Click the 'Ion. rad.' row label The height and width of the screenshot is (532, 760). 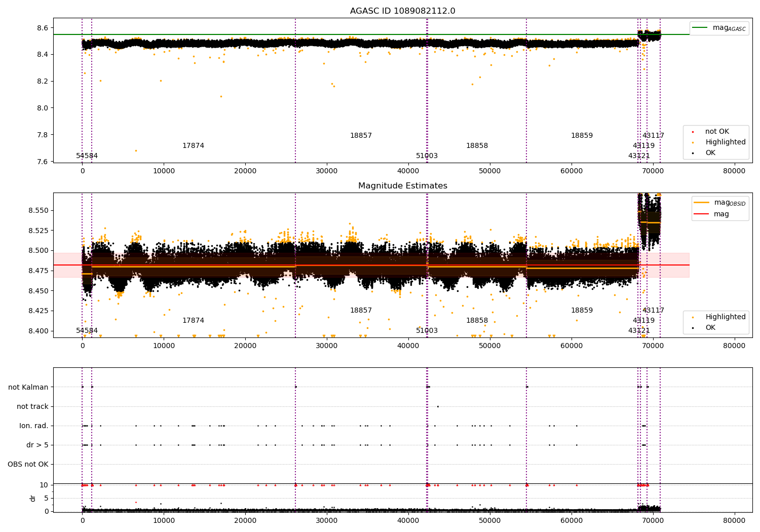tap(34, 426)
